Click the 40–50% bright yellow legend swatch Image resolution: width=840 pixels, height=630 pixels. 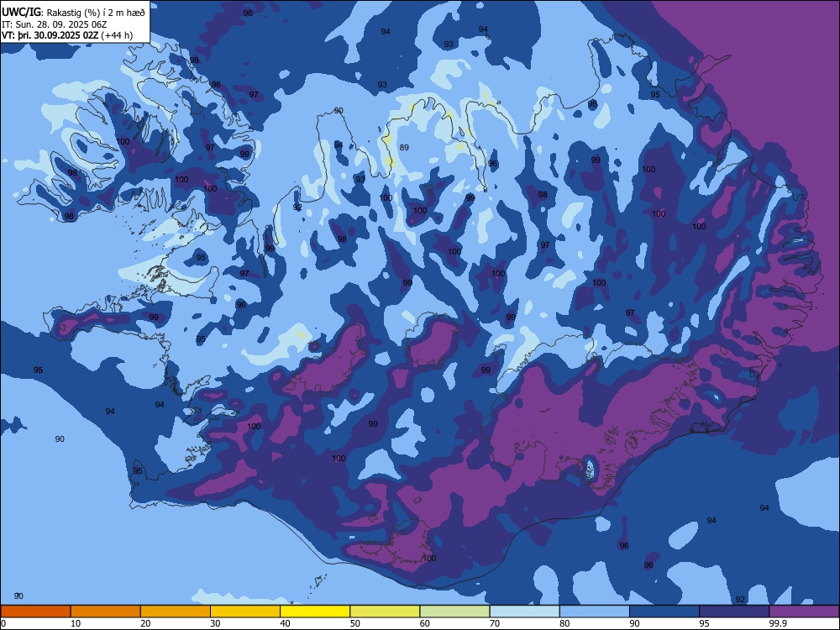tap(315, 612)
